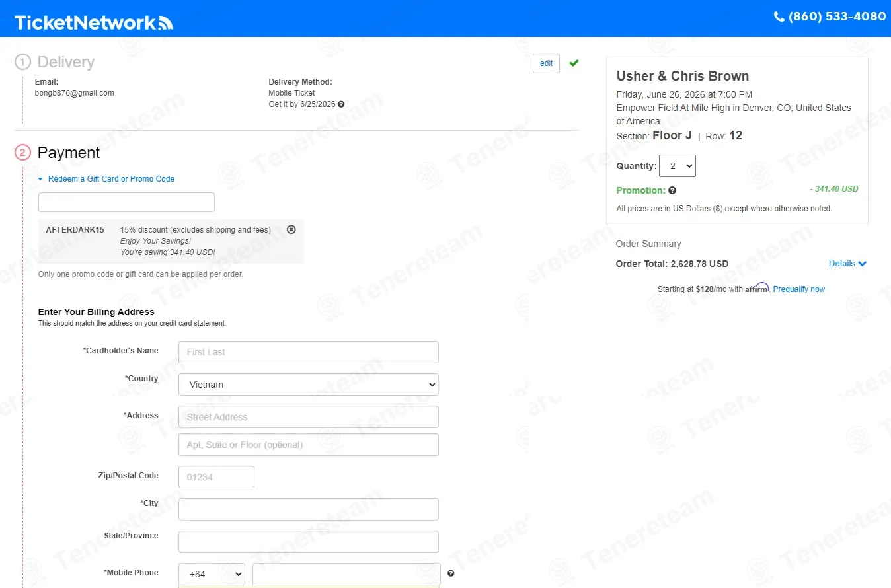Click the Empower Field At Mile High venue text

(x=734, y=114)
